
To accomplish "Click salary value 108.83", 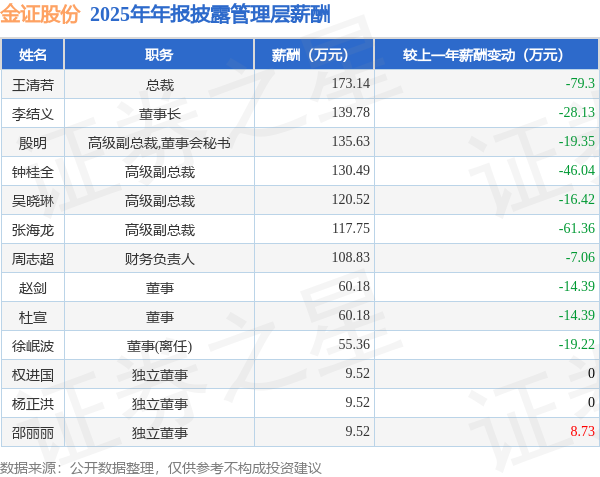I will tap(351, 257).
